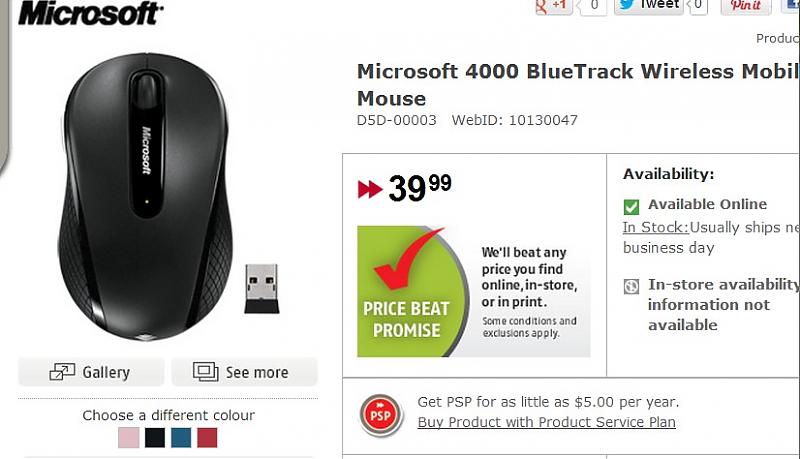Click the in-store availability icon
The width and height of the screenshot is (800, 459).
[631, 286]
